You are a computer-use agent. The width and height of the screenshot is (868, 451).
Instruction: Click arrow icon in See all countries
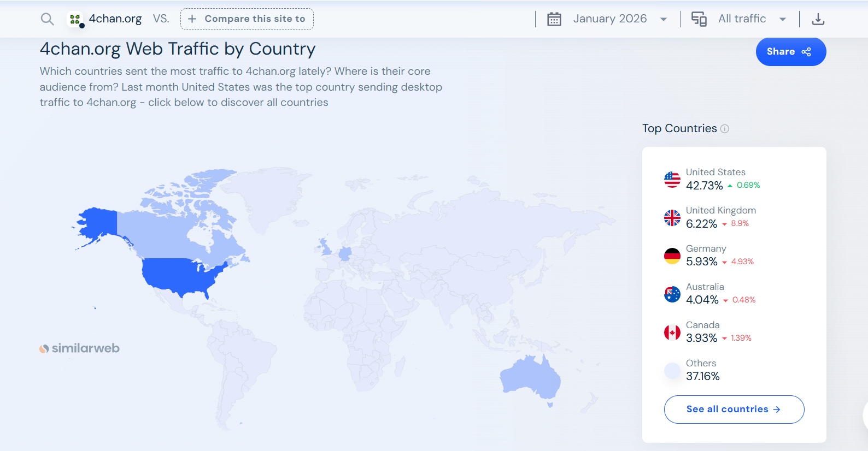(x=777, y=410)
